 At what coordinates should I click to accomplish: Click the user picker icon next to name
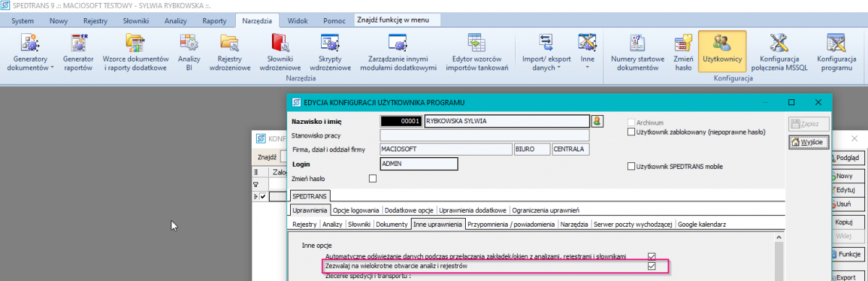pyautogui.click(x=597, y=121)
